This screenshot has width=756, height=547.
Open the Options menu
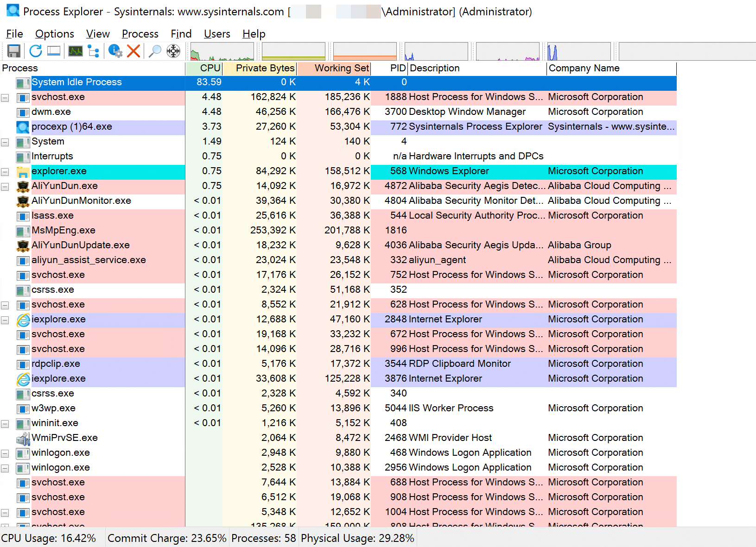(x=54, y=34)
